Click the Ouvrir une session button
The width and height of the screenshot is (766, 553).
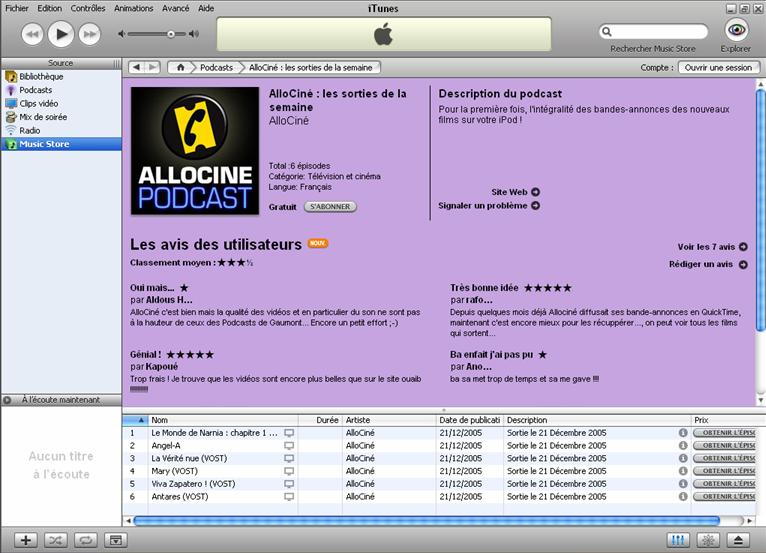click(718, 67)
